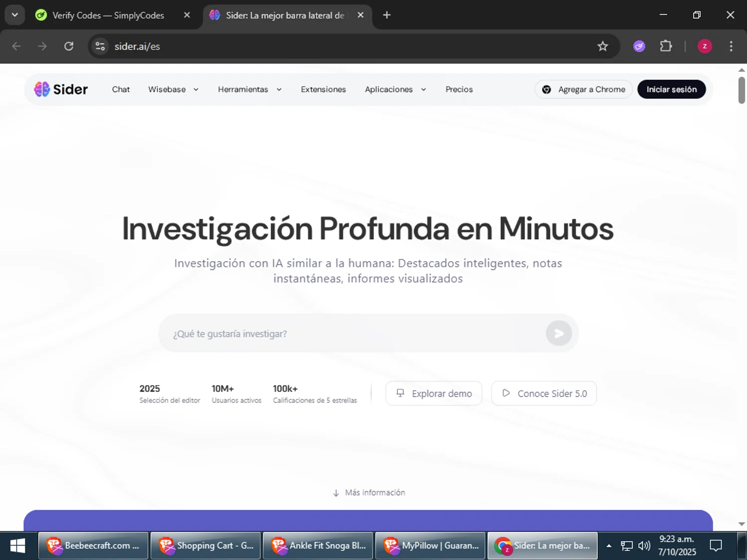Show hidden system tray icons
This screenshot has height=560, width=747.
[x=609, y=546]
